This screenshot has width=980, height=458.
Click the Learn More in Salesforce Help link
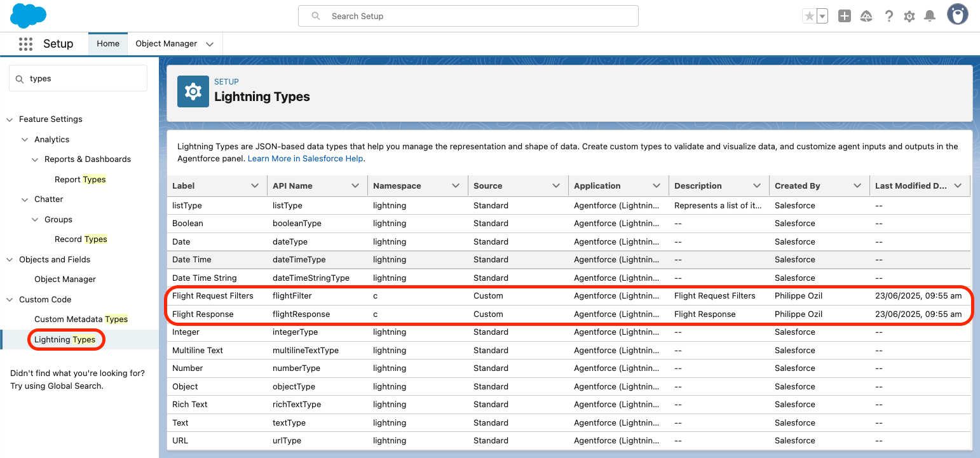point(306,159)
